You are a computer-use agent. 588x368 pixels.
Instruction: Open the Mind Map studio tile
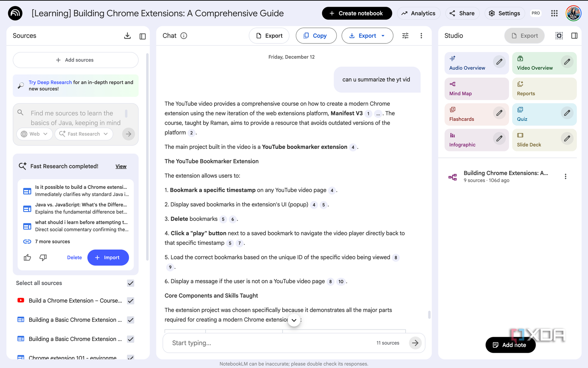[x=476, y=89]
